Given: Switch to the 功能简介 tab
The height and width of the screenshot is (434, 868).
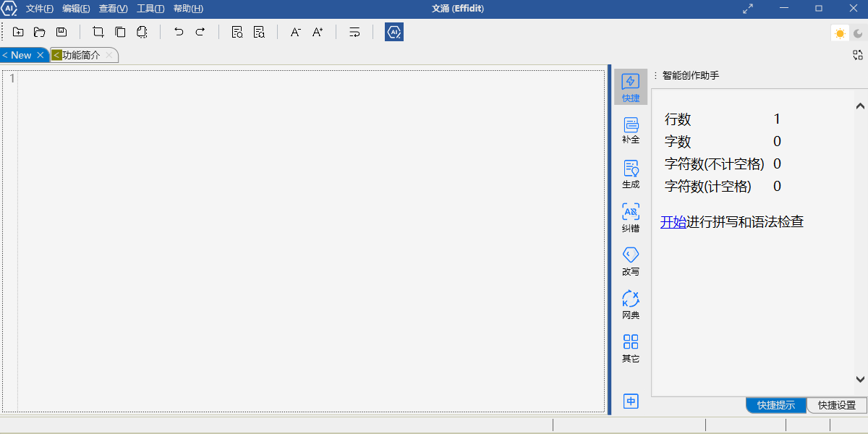Looking at the screenshot, I should (x=81, y=55).
